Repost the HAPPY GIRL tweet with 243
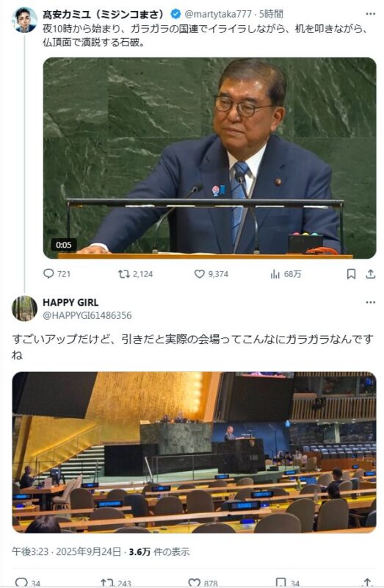This screenshot has width=384, height=588. pos(106,582)
